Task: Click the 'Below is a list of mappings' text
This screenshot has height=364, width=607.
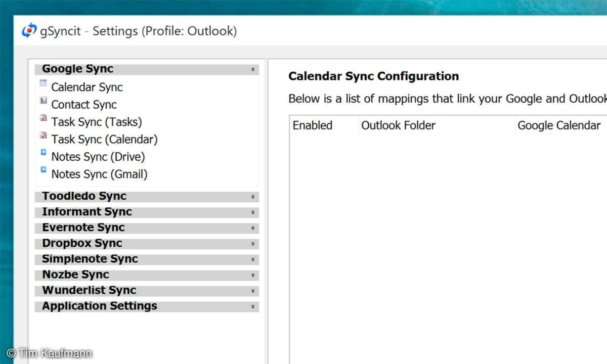Action: [x=447, y=99]
